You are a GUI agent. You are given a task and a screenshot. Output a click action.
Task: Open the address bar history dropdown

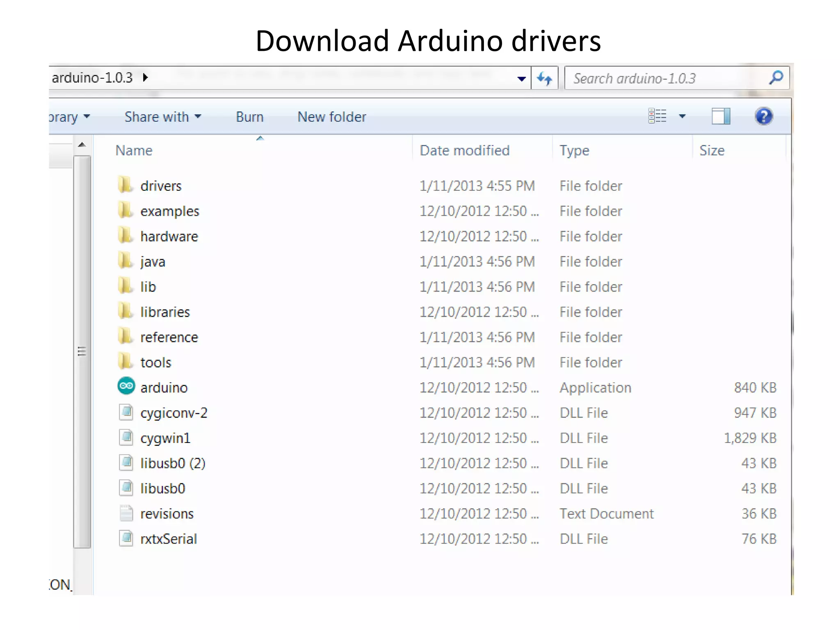pyautogui.click(x=521, y=78)
